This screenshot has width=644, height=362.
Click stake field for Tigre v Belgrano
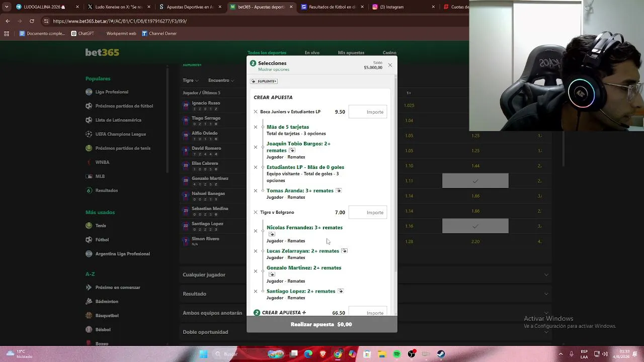[368, 212]
